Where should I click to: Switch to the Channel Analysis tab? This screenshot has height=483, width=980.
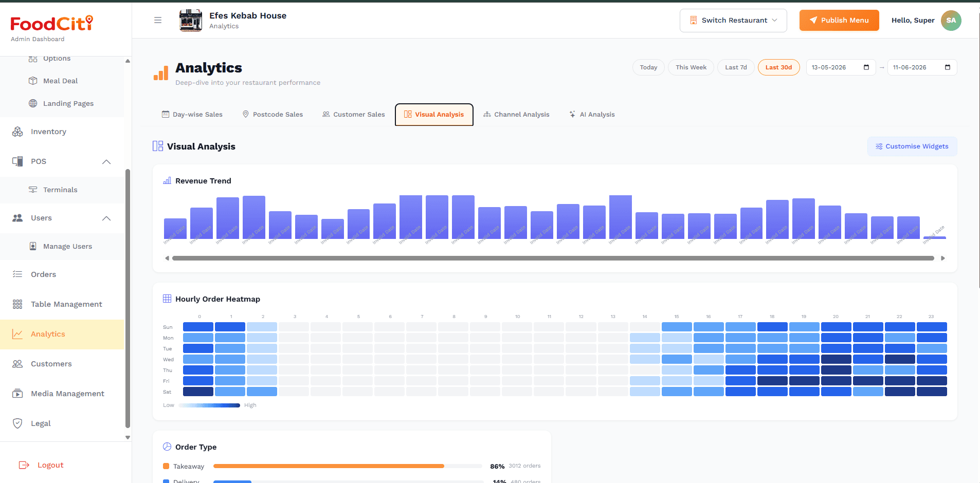[x=516, y=115]
